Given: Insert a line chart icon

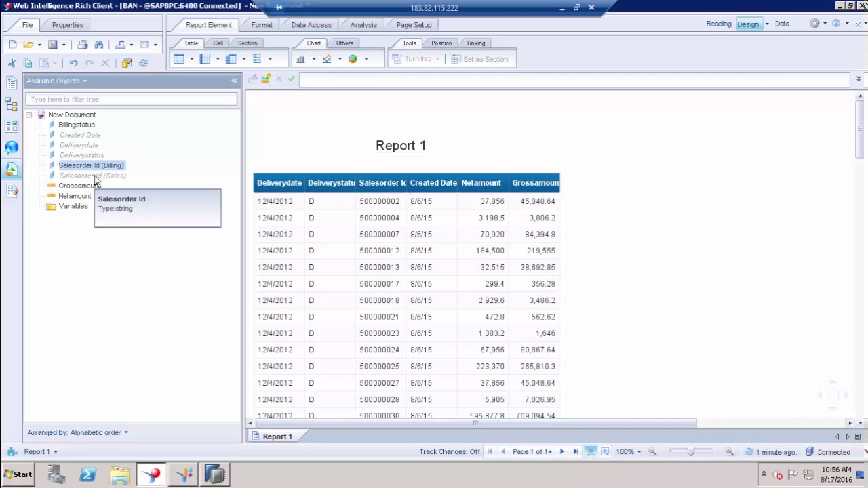Looking at the screenshot, I should [x=327, y=59].
